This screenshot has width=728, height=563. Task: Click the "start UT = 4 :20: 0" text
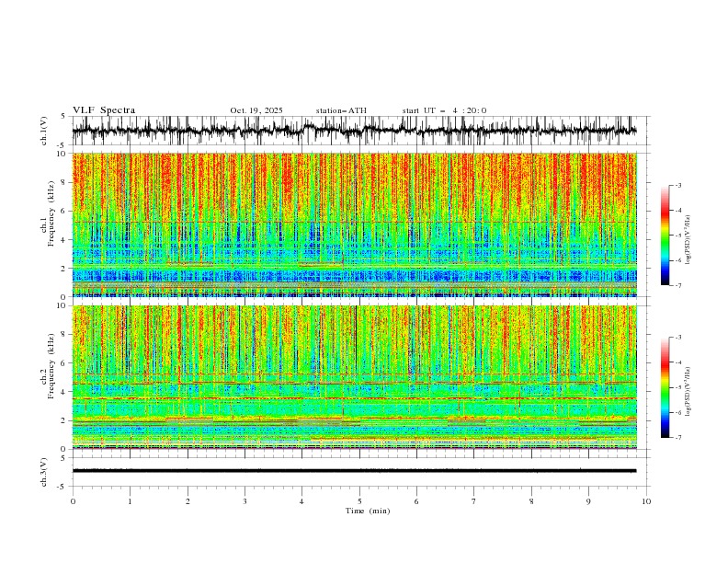(x=444, y=110)
